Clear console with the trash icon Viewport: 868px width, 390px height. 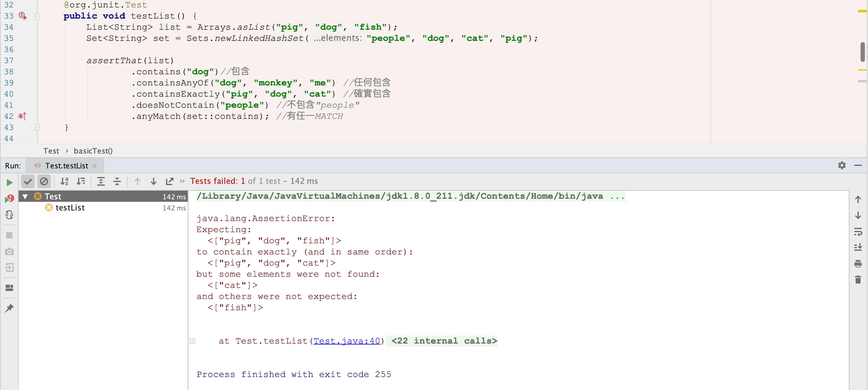[x=858, y=279]
